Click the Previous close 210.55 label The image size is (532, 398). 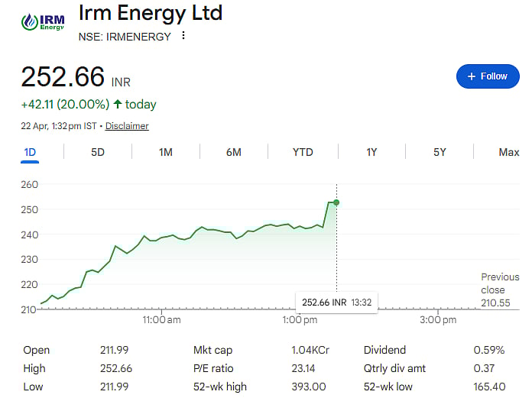pyautogui.click(x=499, y=290)
